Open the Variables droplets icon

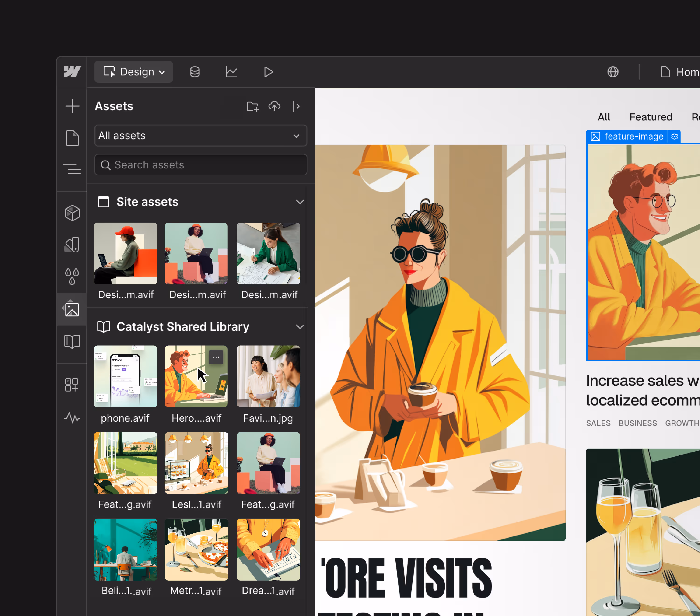(72, 276)
